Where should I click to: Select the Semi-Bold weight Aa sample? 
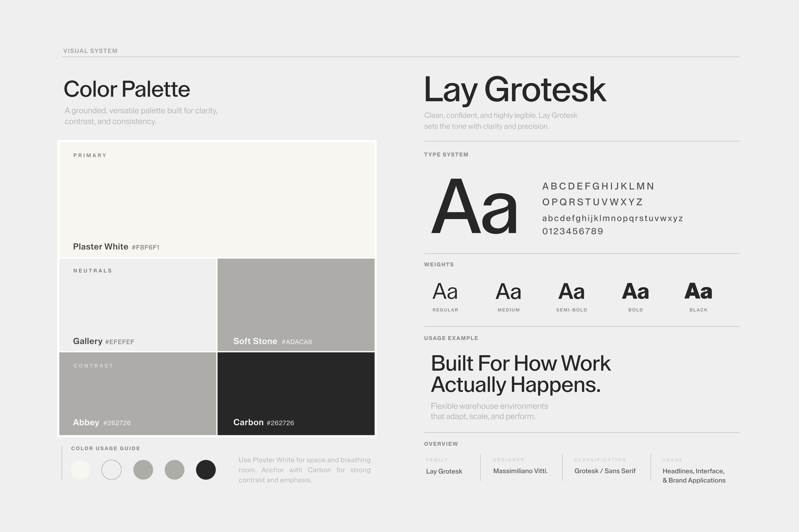pos(571,291)
